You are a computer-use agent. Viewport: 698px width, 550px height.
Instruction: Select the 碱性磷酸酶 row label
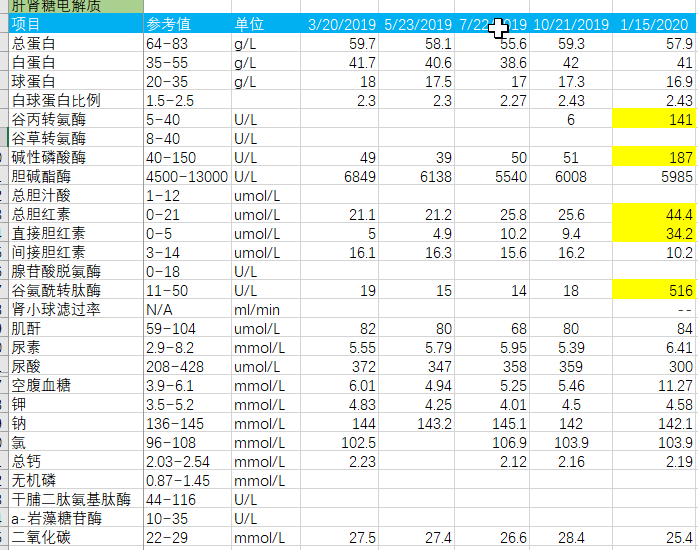(49, 158)
